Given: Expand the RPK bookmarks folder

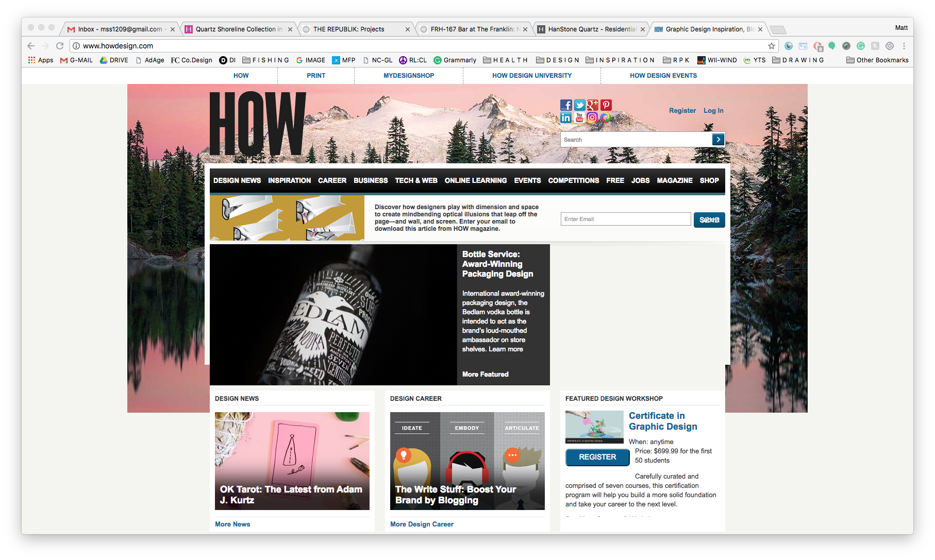Looking at the screenshot, I should [676, 60].
